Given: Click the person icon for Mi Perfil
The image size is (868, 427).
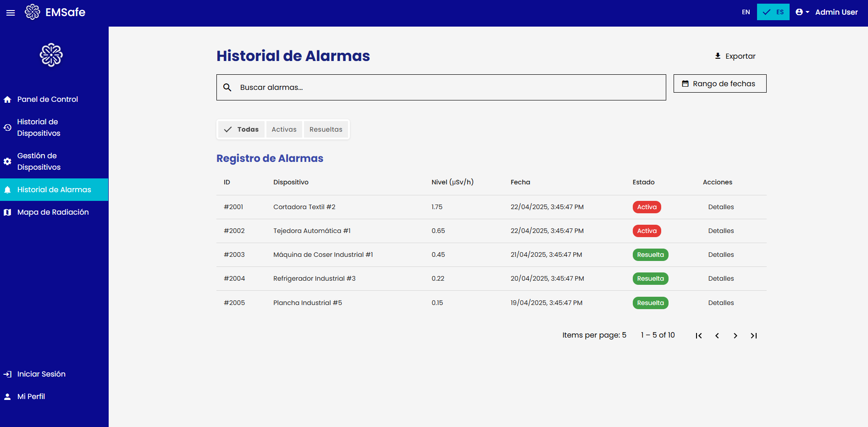Looking at the screenshot, I should point(7,397).
